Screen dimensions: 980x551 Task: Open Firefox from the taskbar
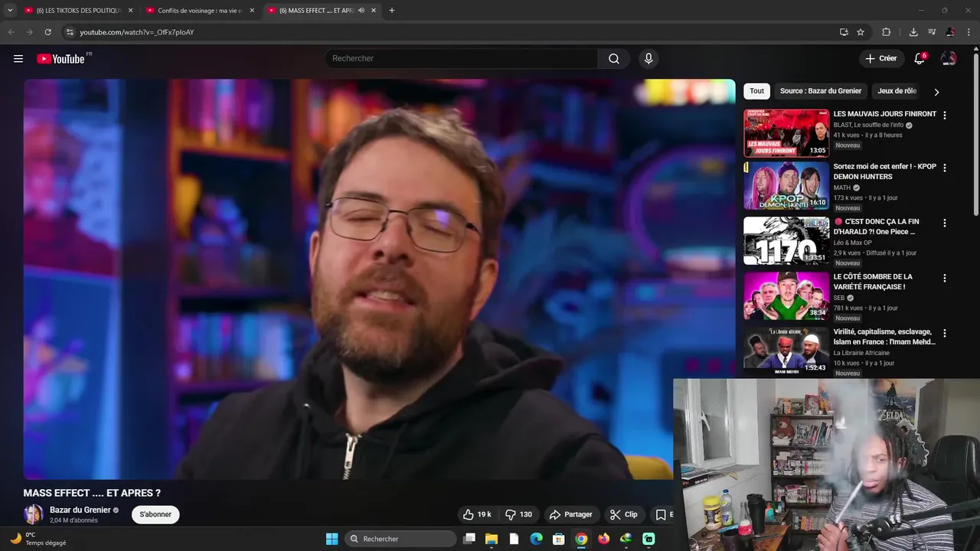pos(603,539)
